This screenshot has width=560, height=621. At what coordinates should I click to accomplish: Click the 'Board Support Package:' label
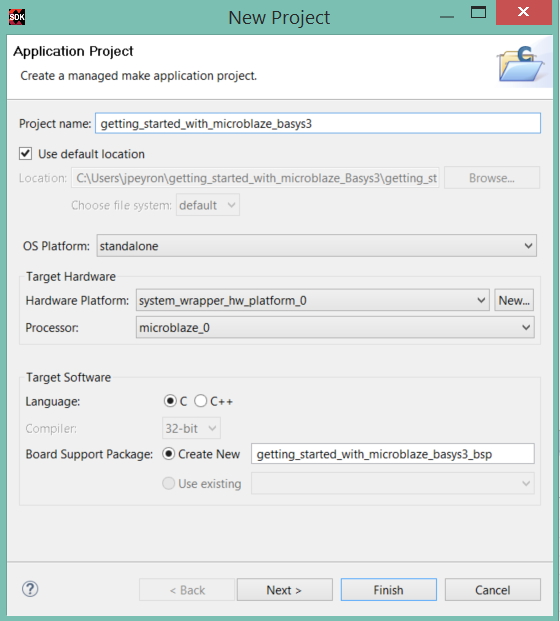pyautogui.click(x=90, y=454)
